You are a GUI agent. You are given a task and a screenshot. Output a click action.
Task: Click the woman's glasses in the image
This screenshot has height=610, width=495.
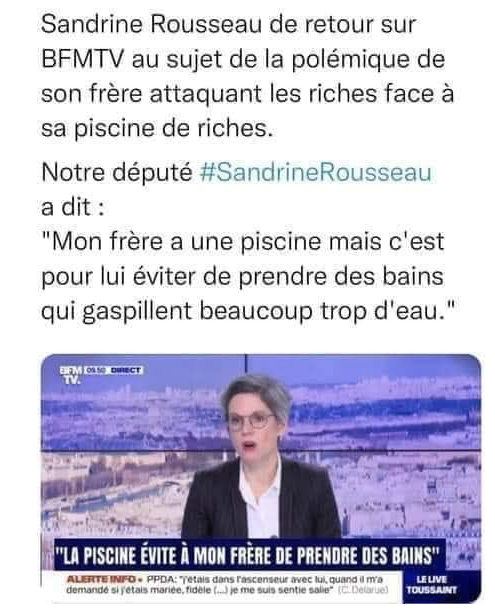point(251,421)
